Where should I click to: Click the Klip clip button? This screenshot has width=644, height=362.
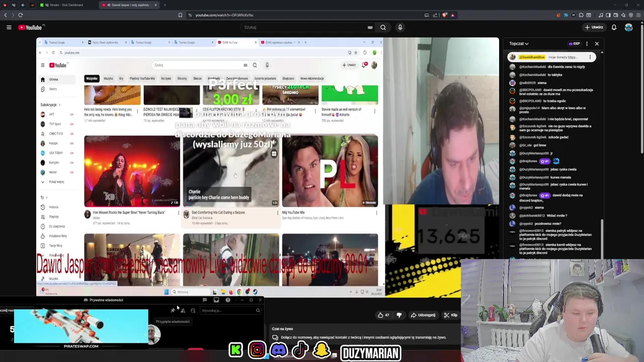tap(451, 315)
